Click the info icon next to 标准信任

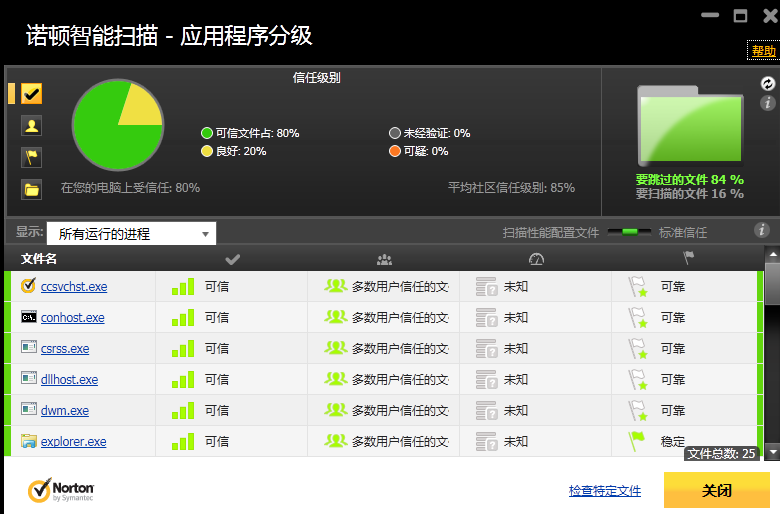(x=761, y=230)
